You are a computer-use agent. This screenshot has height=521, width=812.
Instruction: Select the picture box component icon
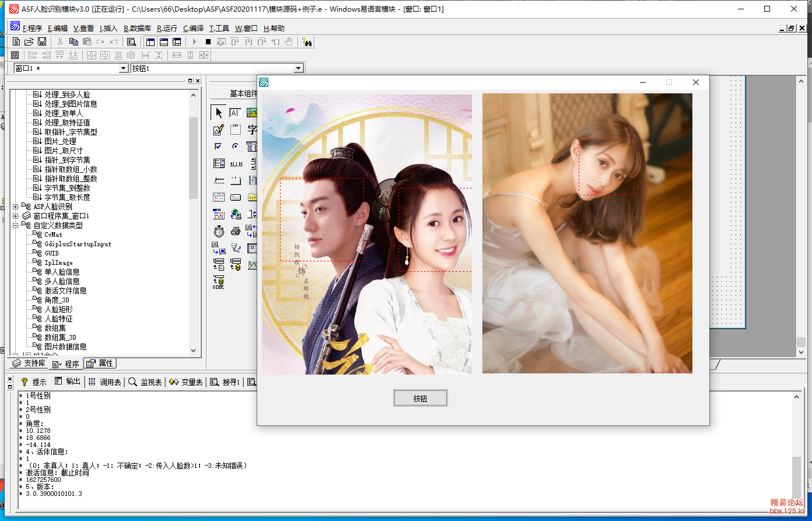point(251,113)
